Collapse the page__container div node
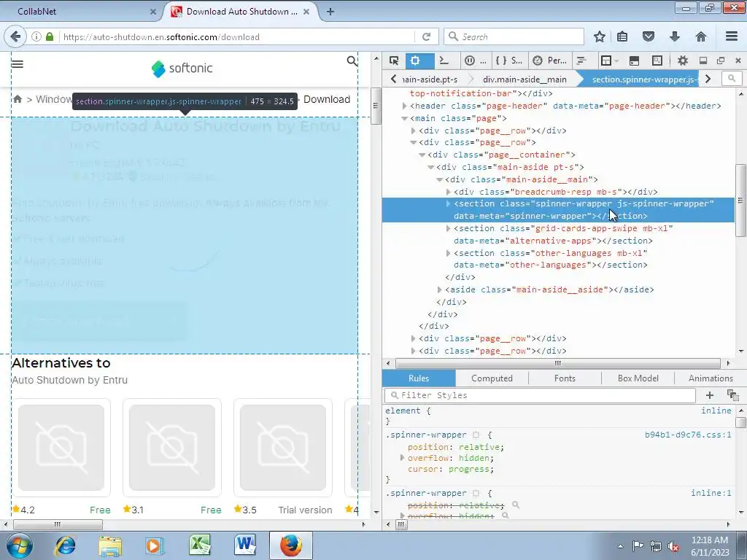 (422, 155)
